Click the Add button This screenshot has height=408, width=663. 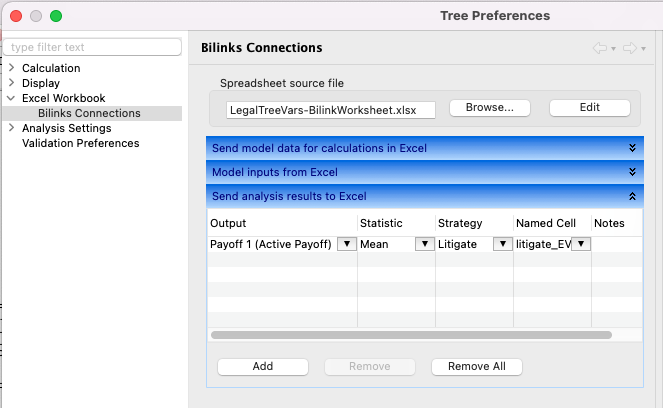[x=262, y=366]
